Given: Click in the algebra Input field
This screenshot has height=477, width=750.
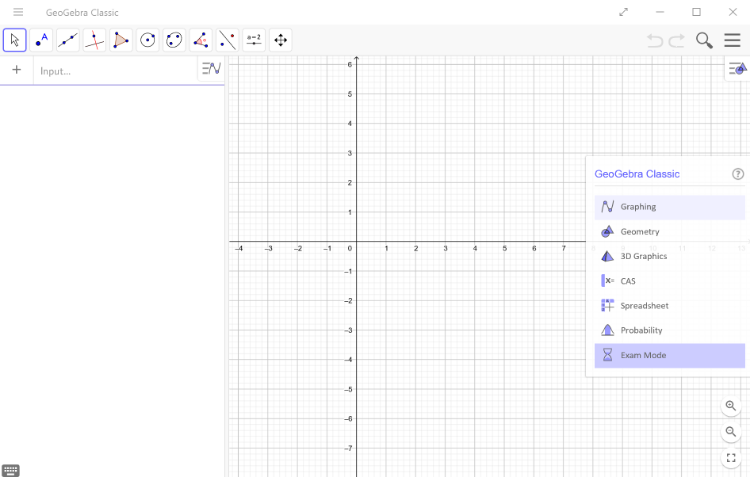Looking at the screenshot, I should coord(115,71).
